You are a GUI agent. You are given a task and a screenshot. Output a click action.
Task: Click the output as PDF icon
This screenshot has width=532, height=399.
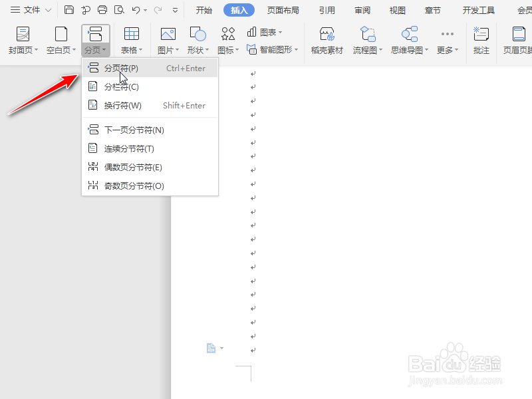(x=86, y=10)
